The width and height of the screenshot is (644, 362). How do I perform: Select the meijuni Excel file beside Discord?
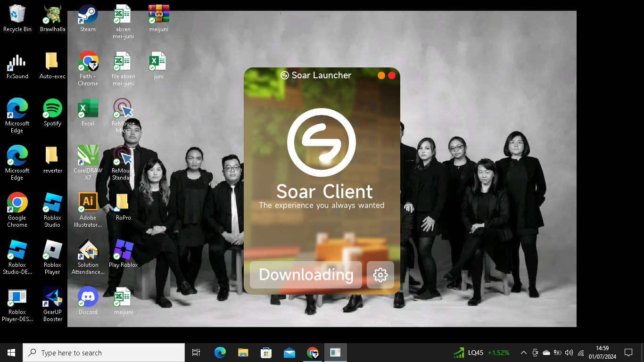tap(123, 301)
